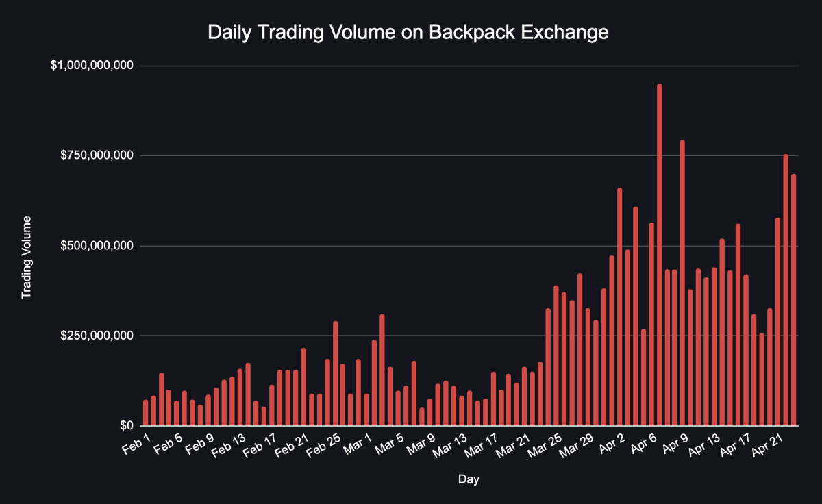Click the tallest bar nearing $1,000,000,000
This screenshot has height=504, width=822.
point(660,255)
